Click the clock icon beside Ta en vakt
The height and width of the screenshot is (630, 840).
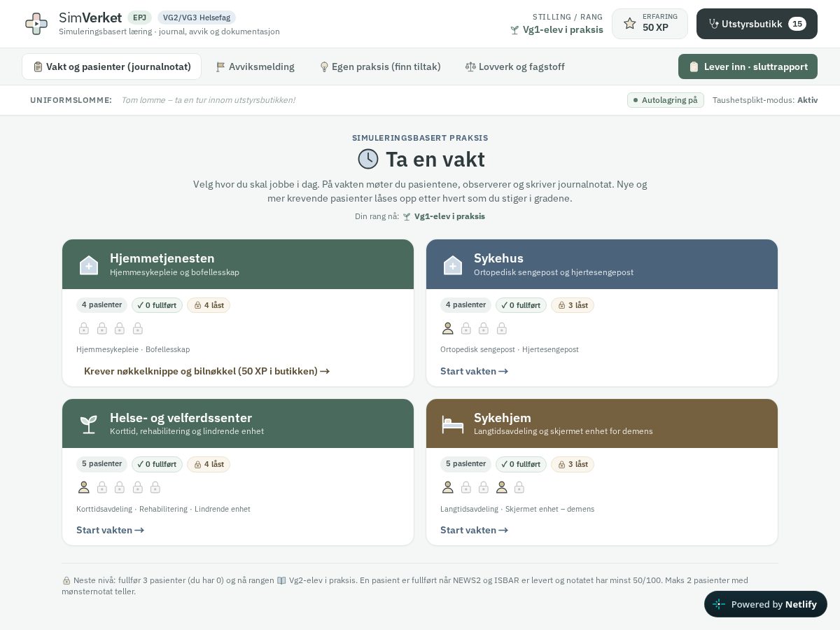[x=368, y=159]
